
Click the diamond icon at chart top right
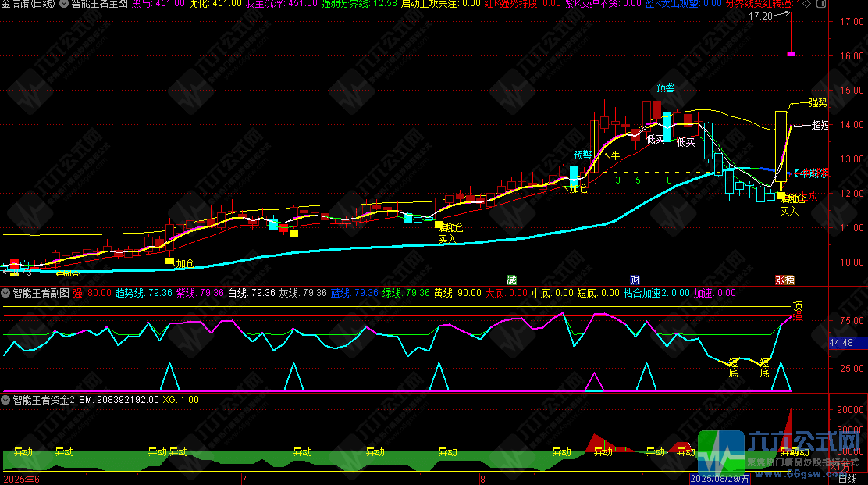807,3
